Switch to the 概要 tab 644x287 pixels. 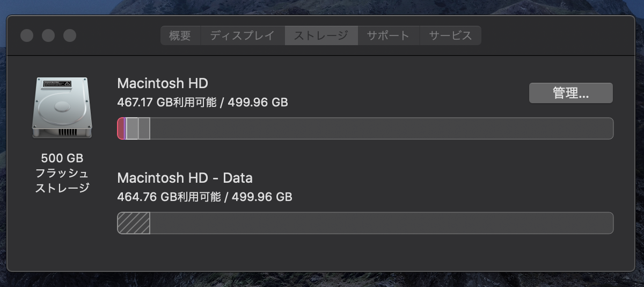(180, 36)
